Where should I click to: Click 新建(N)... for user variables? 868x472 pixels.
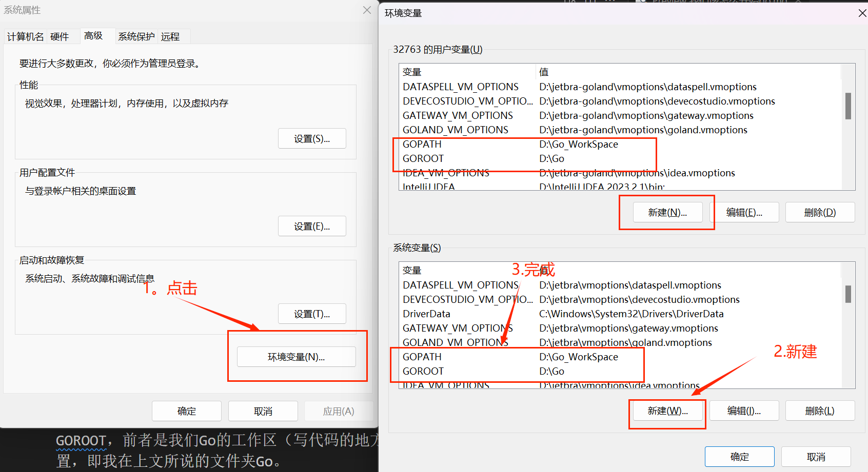click(667, 212)
